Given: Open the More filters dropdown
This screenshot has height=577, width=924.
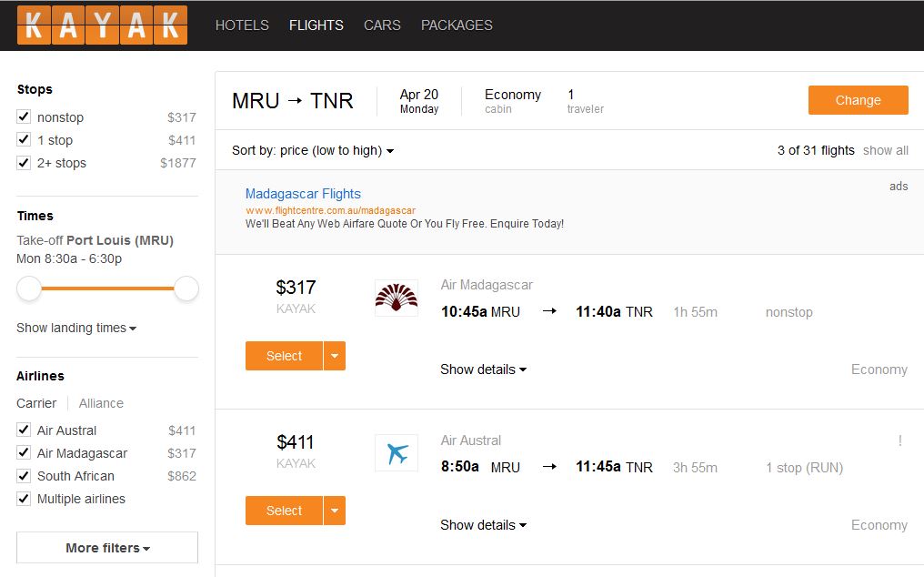Looking at the screenshot, I should pos(107,548).
